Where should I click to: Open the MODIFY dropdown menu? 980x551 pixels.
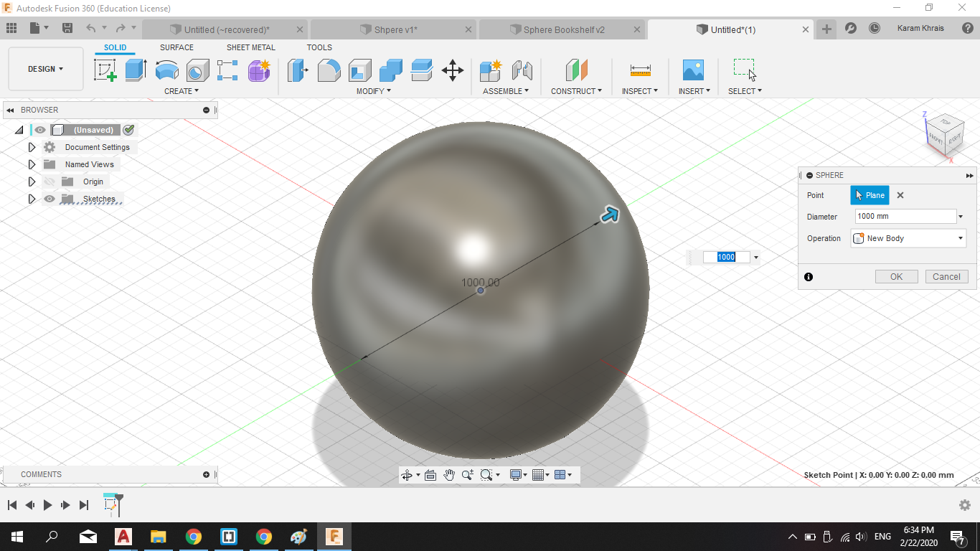[374, 91]
